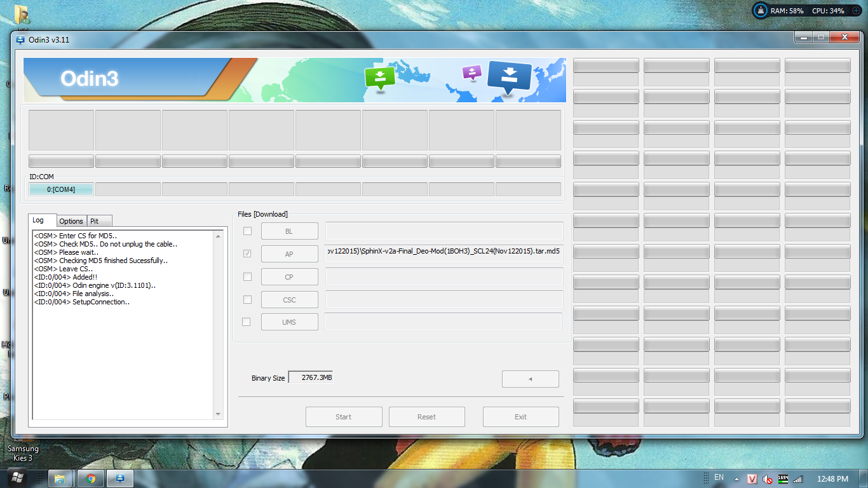Click the Start button
868x488 pixels.
[344, 417]
